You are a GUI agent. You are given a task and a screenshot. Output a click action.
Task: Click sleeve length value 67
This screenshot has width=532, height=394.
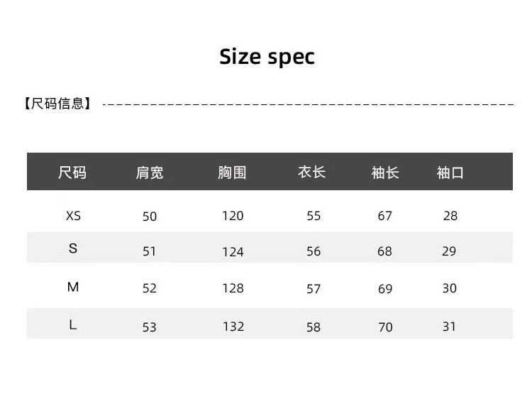(x=385, y=216)
